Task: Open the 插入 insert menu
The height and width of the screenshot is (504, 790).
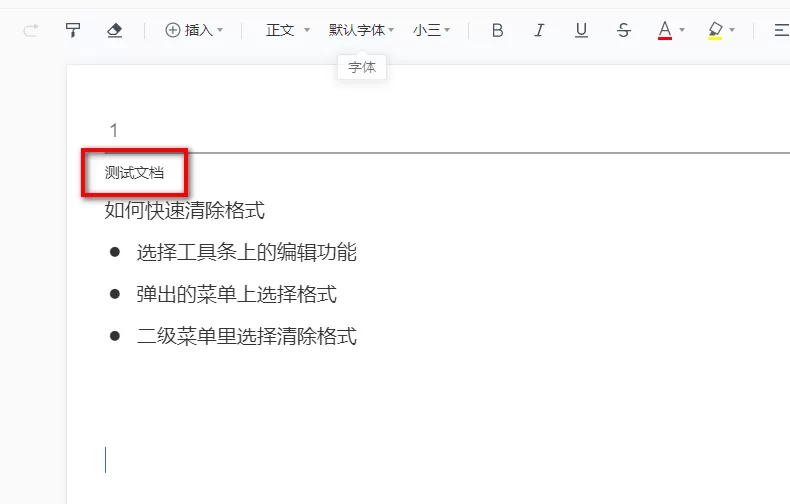Action: point(194,30)
